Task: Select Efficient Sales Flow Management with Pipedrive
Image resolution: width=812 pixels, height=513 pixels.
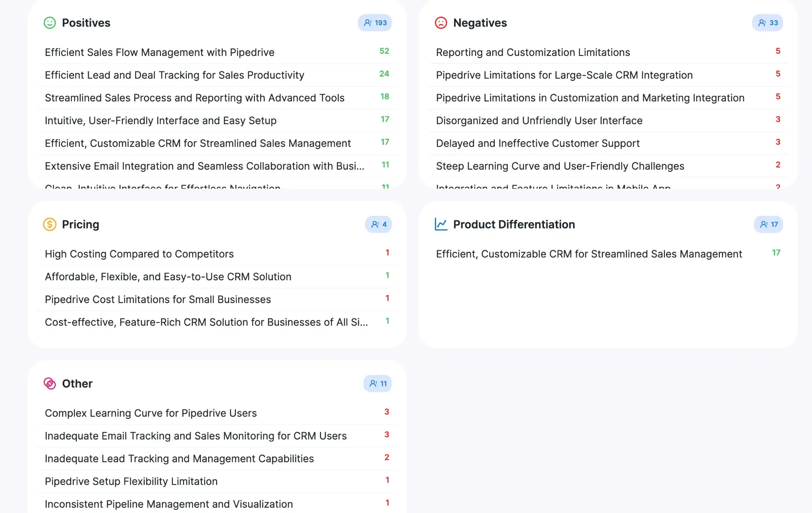Action: coord(159,52)
